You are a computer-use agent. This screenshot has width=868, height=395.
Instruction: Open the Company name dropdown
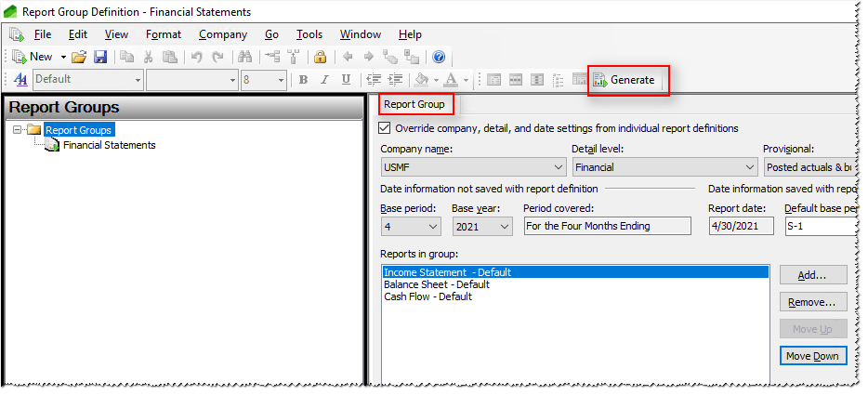pos(558,168)
